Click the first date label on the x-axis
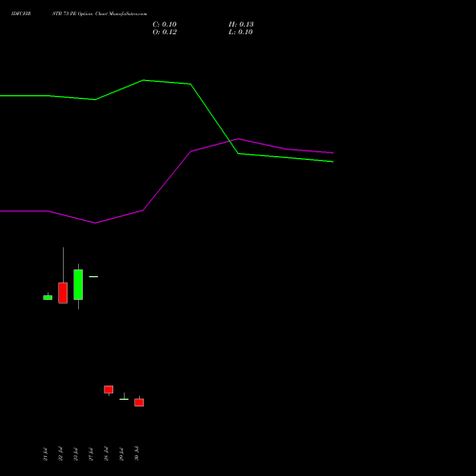Viewport: 476px width, 476px height. (x=45, y=454)
